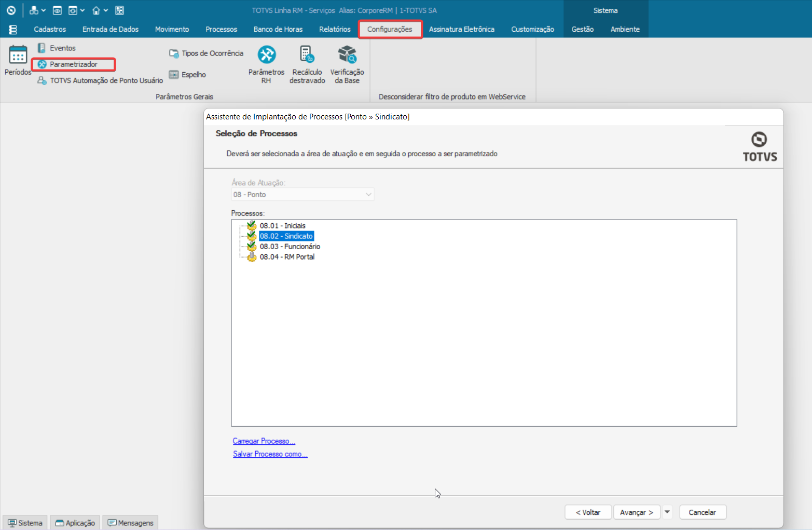The height and width of the screenshot is (530, 812).
Task: Open the modules cubes icon in quick toolbar
Action: pos(34,10)
